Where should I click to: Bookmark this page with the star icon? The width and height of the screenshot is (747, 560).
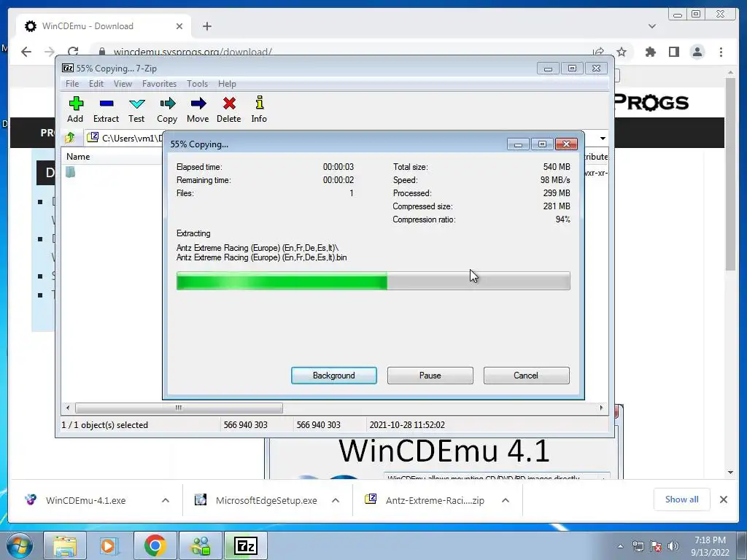click(x=622, y=52)
